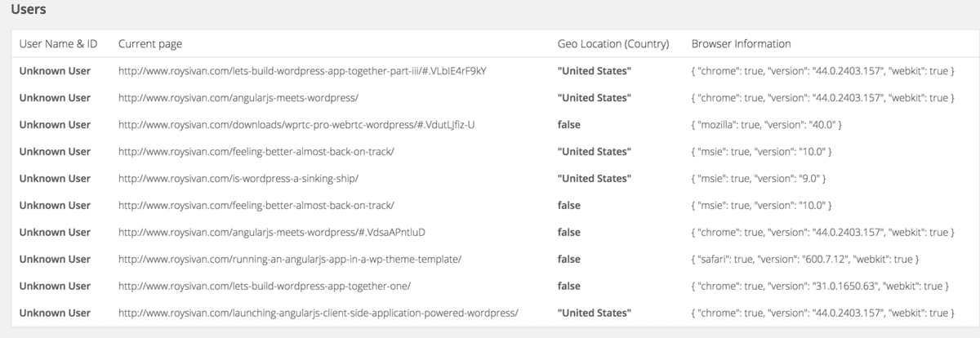
Task: Click the mozilla version 40.0 browser info
Action: point(767,125)
